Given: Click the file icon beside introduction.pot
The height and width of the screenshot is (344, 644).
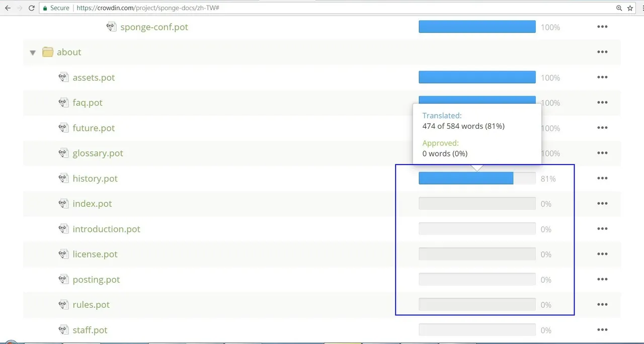Looking at the screenshot, I should (63, 228).
